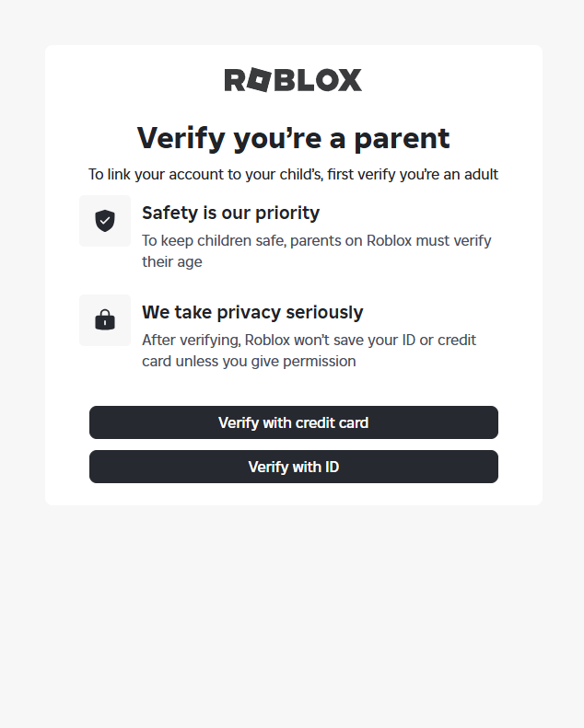584x728 pixels.
Task: Select the 'Safety is our priority' heading
Action: click(x=230, y=214)
